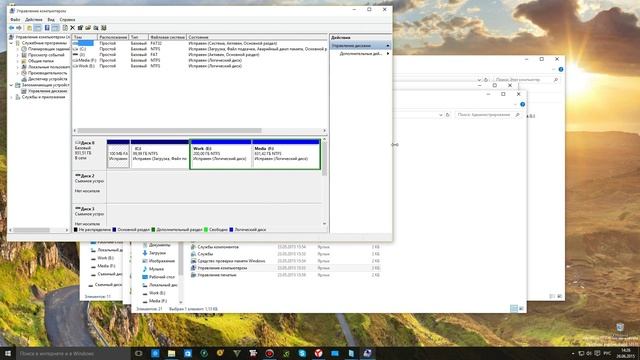Expand the Планировщик заданий node arrow

point(18,49)
